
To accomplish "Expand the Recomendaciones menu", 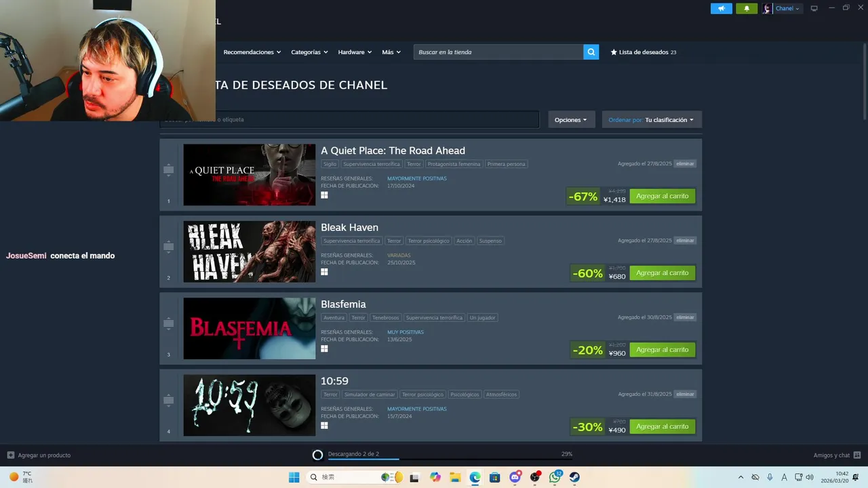I will [x=252, y=52].
